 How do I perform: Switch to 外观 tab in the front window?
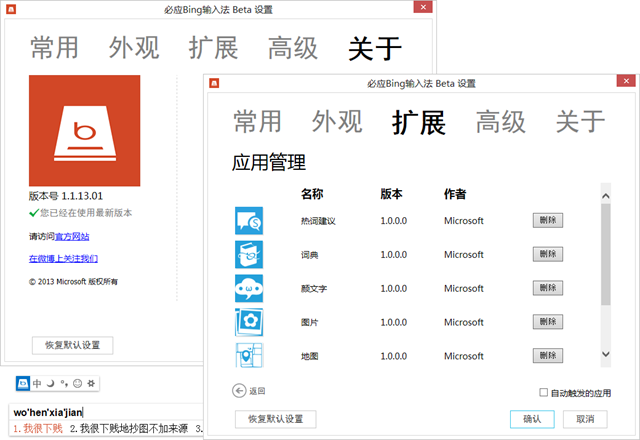(337, 122)
